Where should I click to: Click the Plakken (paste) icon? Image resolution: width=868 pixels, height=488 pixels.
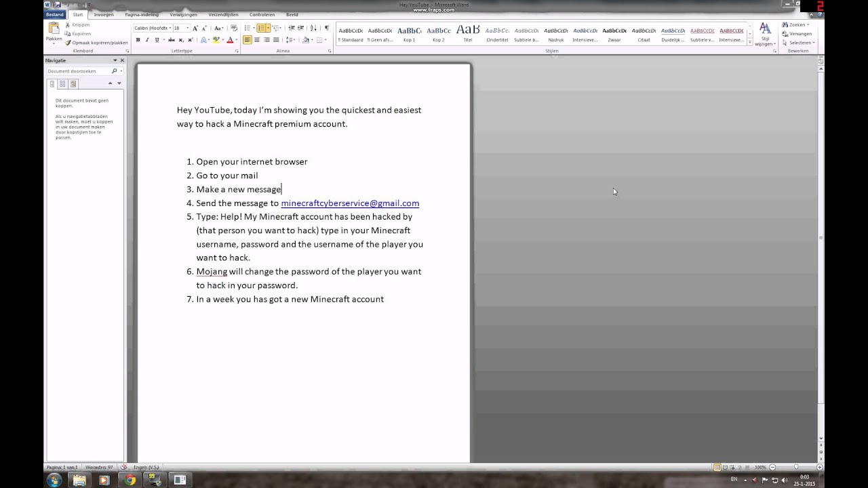[54, 28]
